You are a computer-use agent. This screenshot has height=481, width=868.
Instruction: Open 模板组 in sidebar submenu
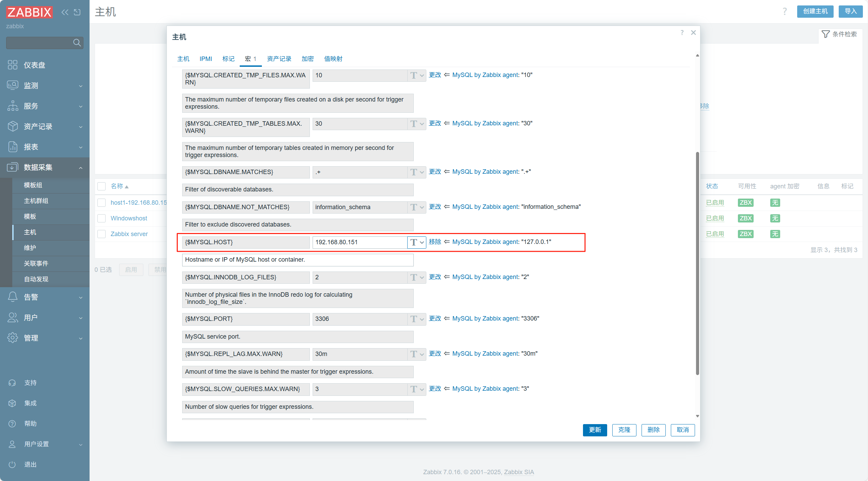coord(33,185)
